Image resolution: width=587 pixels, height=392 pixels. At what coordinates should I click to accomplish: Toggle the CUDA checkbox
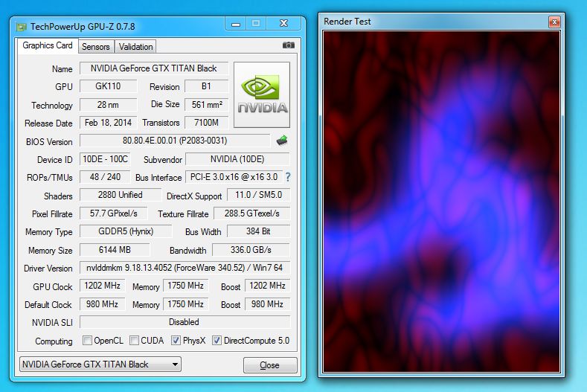point(134,341)
